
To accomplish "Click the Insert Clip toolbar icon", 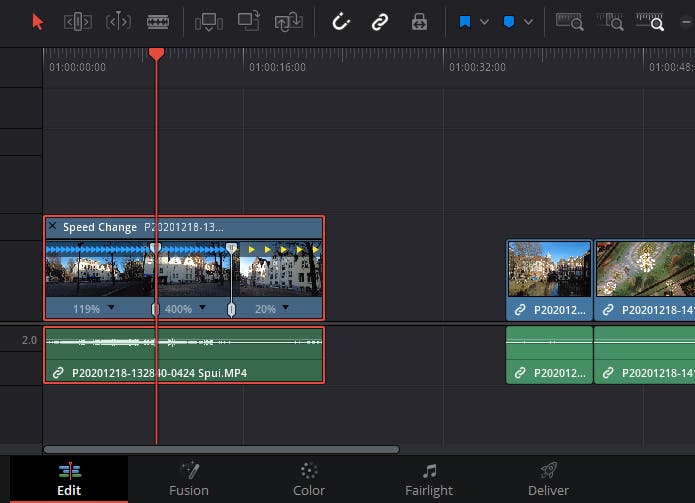I will (209, 21).
